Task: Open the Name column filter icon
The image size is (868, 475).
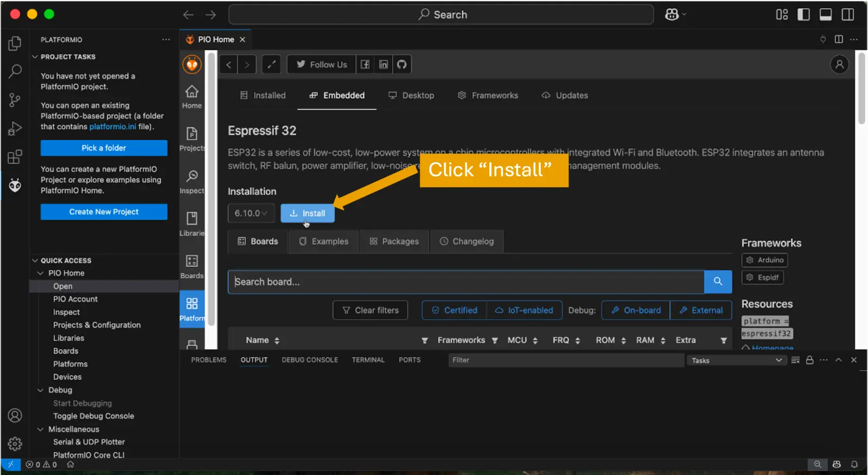Action: 425,340
